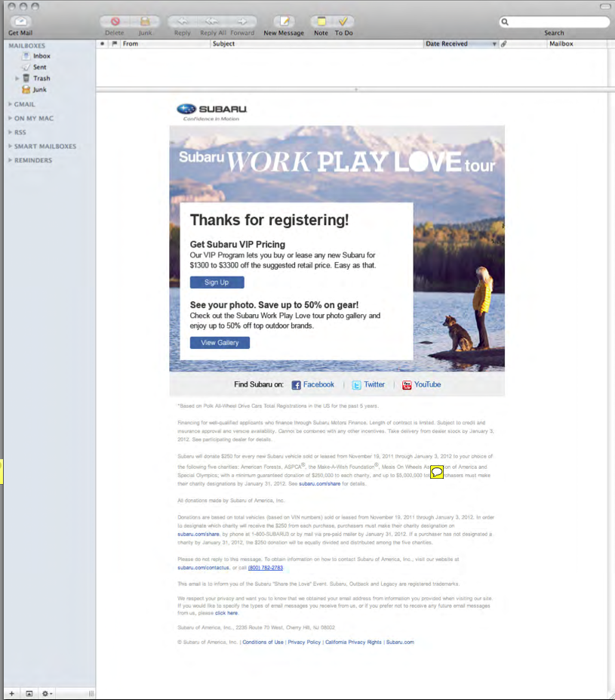Expand the SMART MAILBOXES section

11,146
